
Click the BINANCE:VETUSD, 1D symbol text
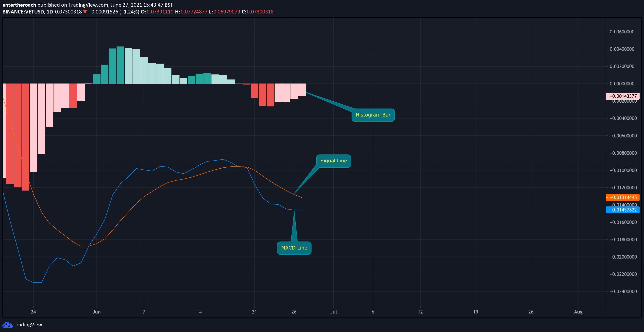(x=28, y=12)
